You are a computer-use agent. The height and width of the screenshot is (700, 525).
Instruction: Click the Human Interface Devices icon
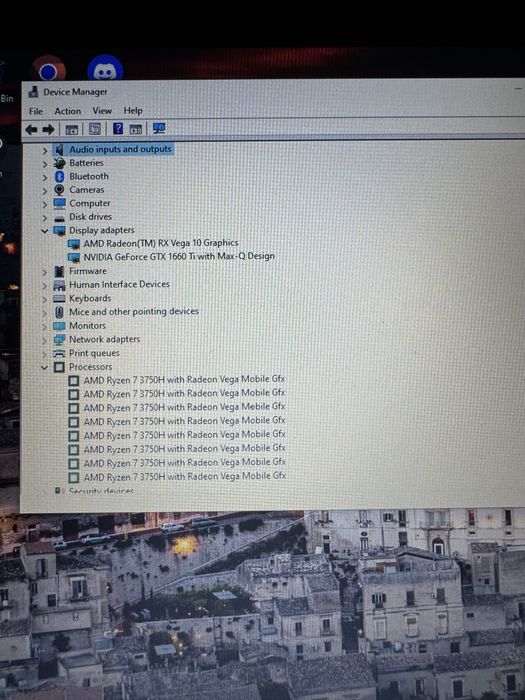59,285
